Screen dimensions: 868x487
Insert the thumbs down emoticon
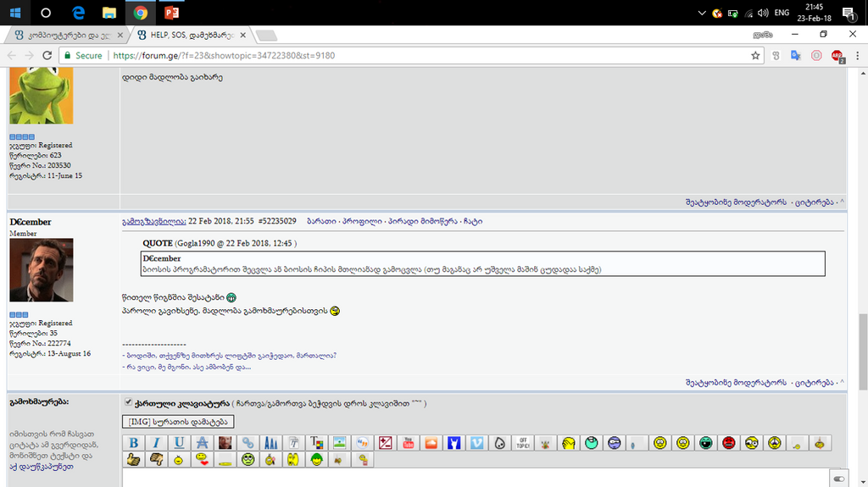pyautogui.click(x=156, y=459)
